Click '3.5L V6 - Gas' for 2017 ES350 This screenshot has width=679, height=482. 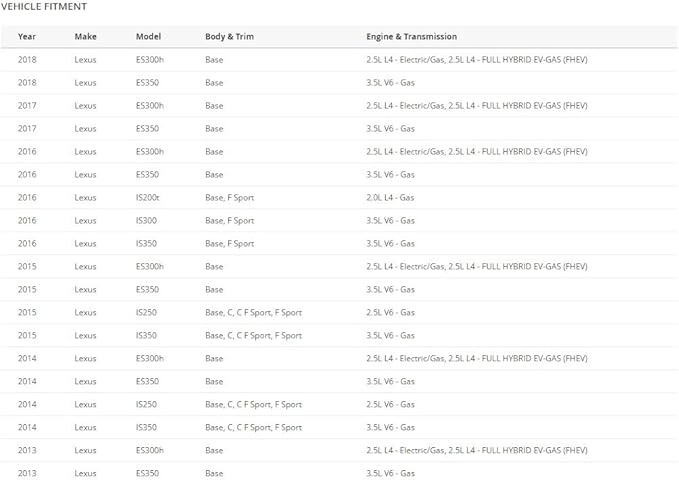click(390, 129)
